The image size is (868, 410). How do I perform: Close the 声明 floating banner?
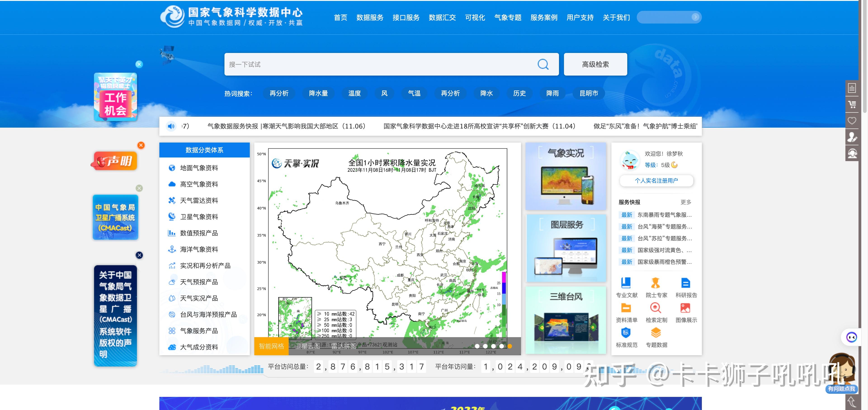point(141,145)
